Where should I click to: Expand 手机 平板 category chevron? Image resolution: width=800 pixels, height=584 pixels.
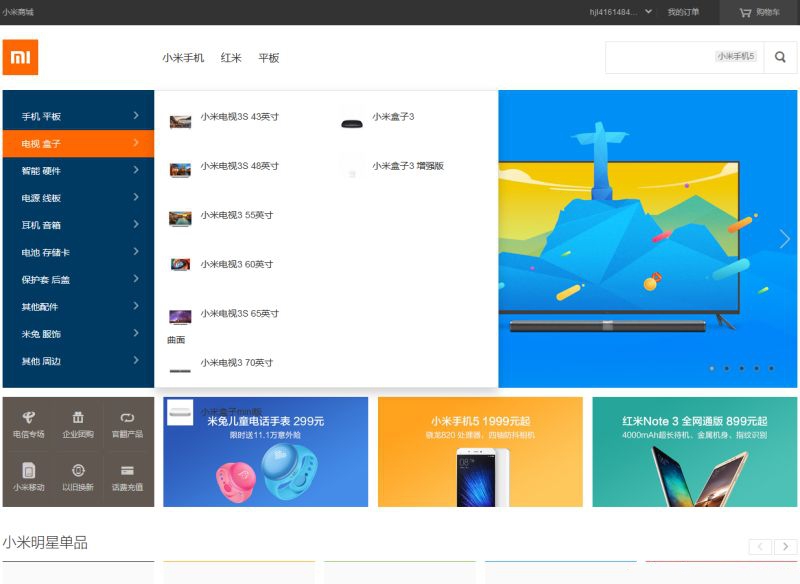(x=136, y=115)
